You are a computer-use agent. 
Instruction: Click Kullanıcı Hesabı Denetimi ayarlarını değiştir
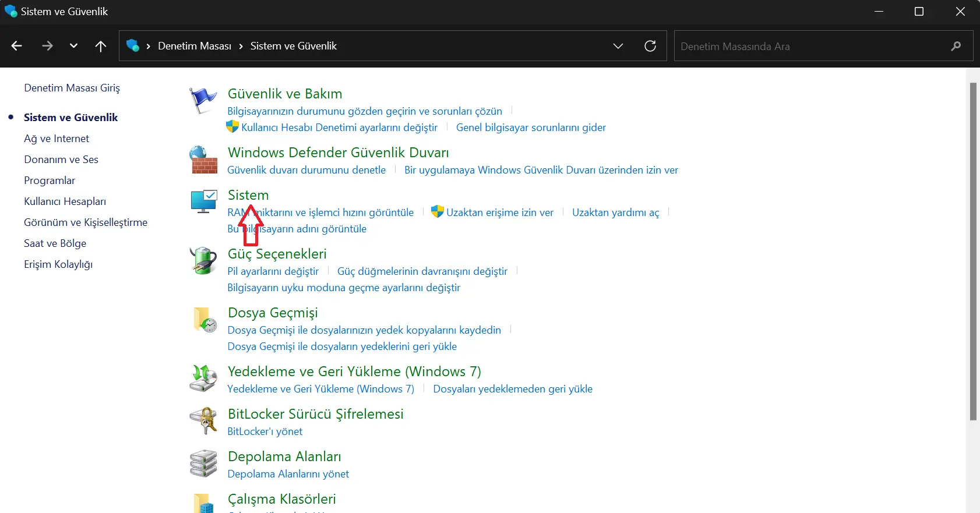click(x=340, y=128)
